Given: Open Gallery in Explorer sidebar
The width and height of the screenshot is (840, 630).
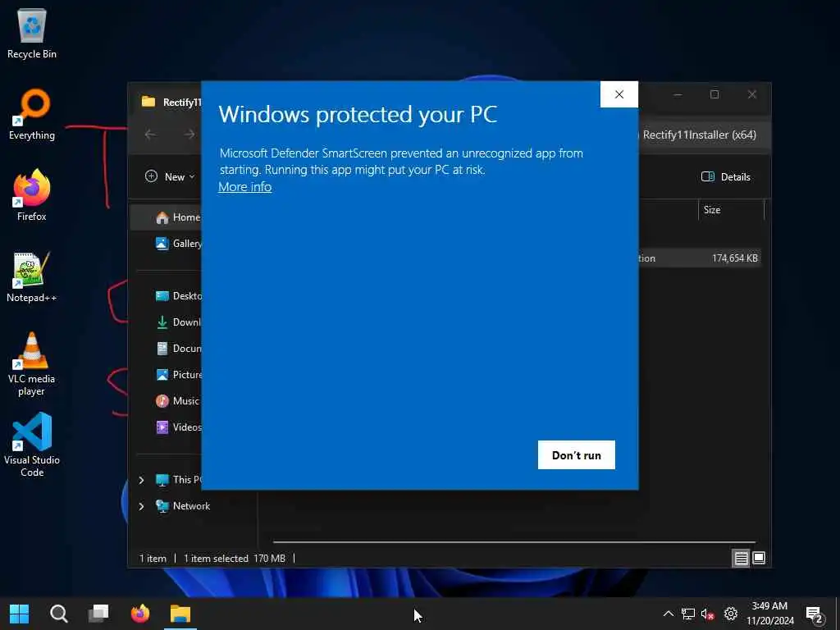Looking at the screenshot, I should (177, 243).
